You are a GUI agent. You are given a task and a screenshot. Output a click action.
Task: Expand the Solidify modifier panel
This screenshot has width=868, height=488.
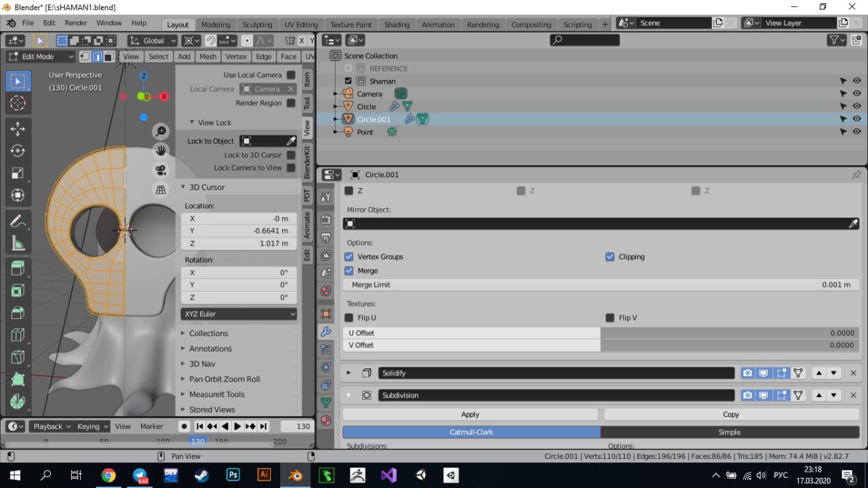coord(349,373)
